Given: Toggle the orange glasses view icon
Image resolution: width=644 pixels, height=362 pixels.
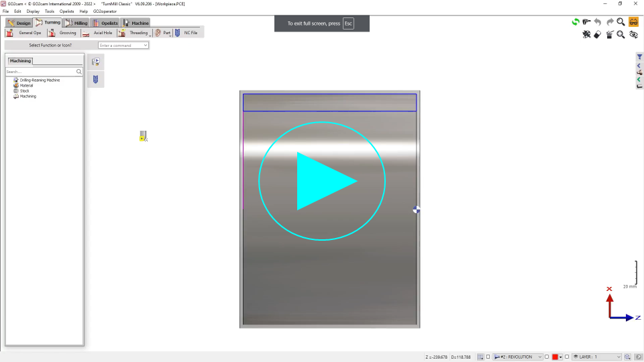Looking at the screenshot, I should [x=634, y=22].
